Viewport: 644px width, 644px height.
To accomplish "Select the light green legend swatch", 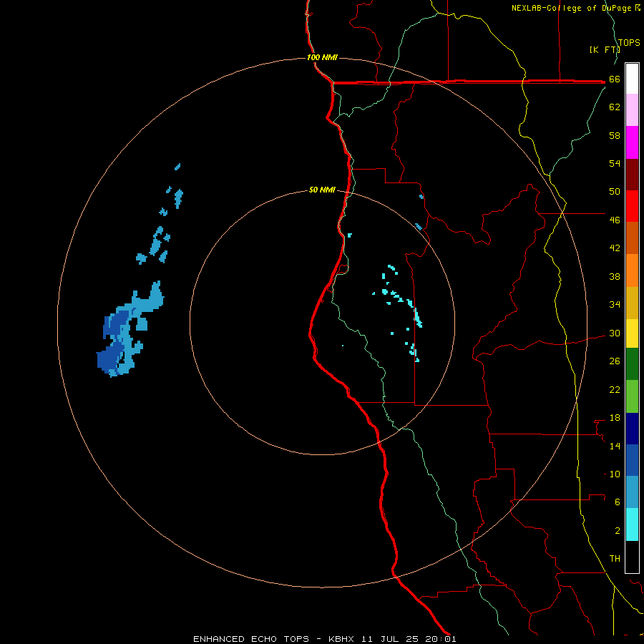I will [x=632, y=396].
